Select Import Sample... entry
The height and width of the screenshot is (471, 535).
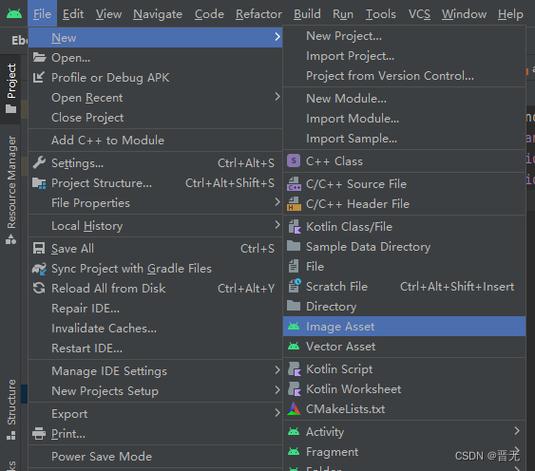point(404,139)
